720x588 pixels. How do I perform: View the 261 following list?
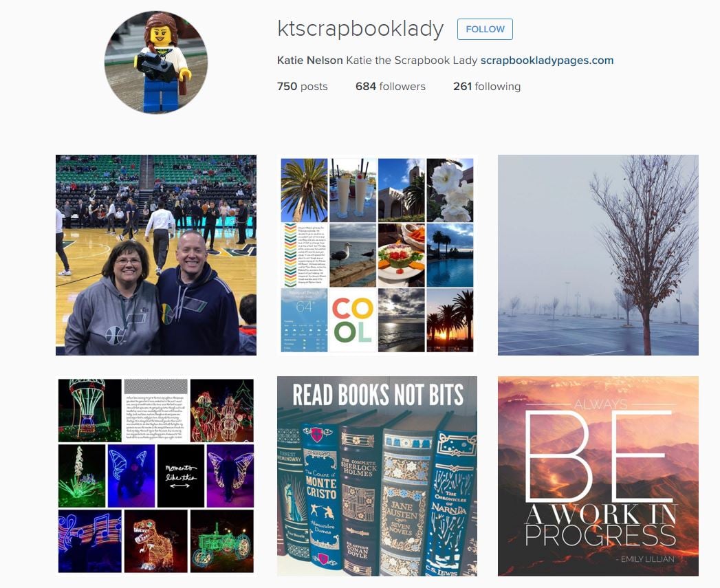point(487,87)
